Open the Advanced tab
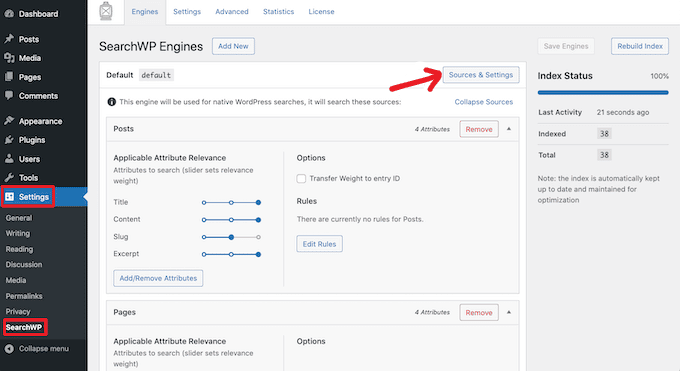This screenshot has height=371, width=680. tap(232, 12)
